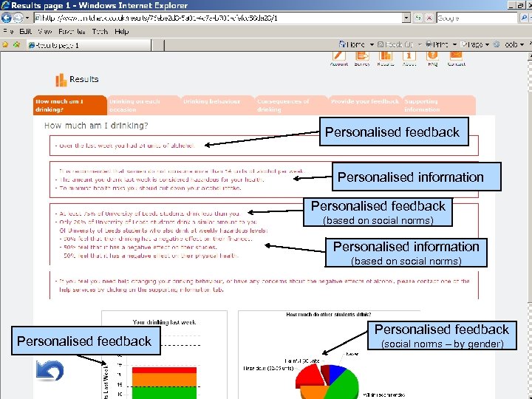Click the blue undo back arrow on page
Image resolution: width=532 pixels, height=399 pixels.
(50, 370)
